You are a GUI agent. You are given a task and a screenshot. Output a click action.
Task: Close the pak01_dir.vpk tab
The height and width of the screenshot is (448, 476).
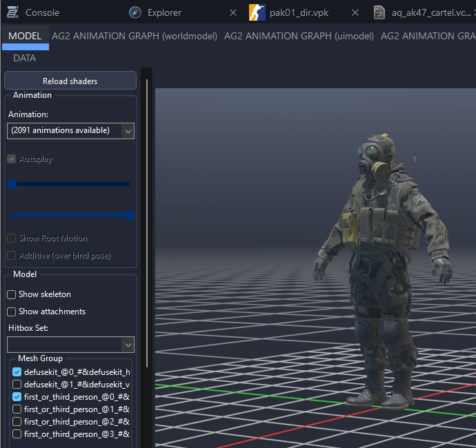(x=355, y=12)
